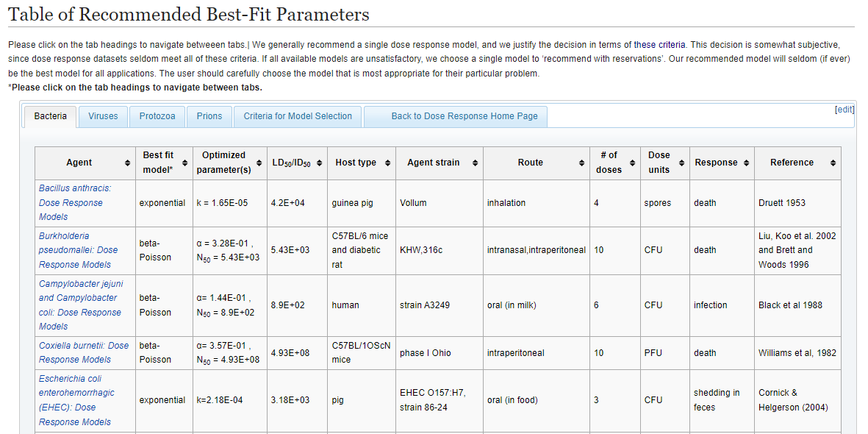This screenshot has height=434, width=868.
Task: Sort table by Route column
Action: 581,163
